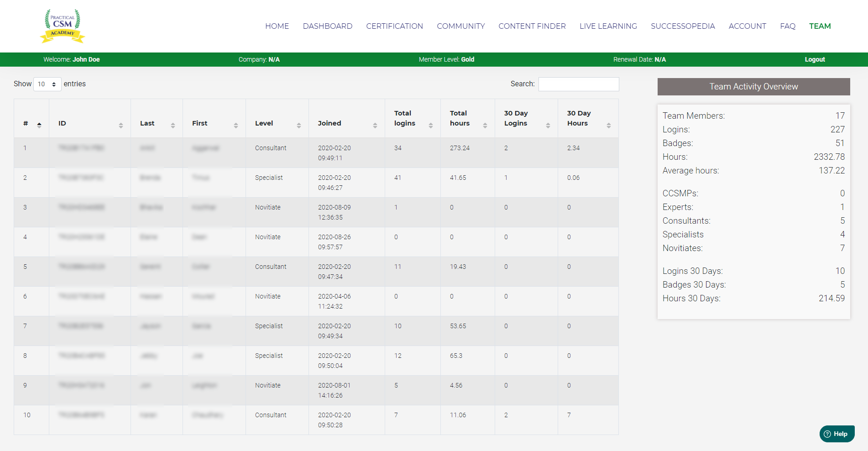Open Content Finder from navigation

[532, 26]
